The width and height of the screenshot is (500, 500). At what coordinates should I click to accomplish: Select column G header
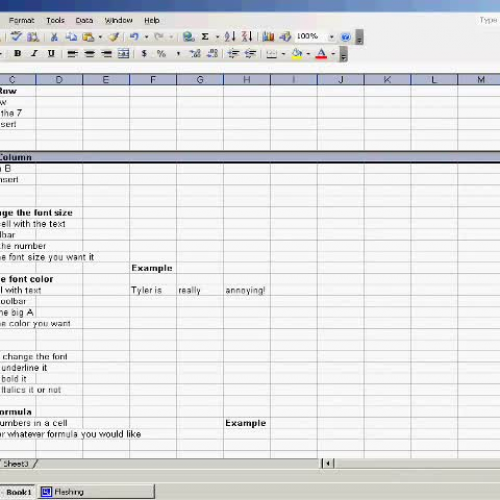(x=200, y=80)
